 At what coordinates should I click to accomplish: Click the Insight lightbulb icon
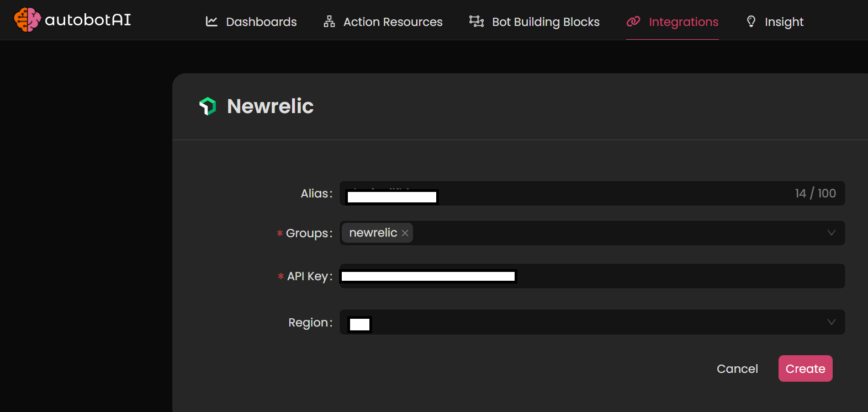(x=751, y=22)
